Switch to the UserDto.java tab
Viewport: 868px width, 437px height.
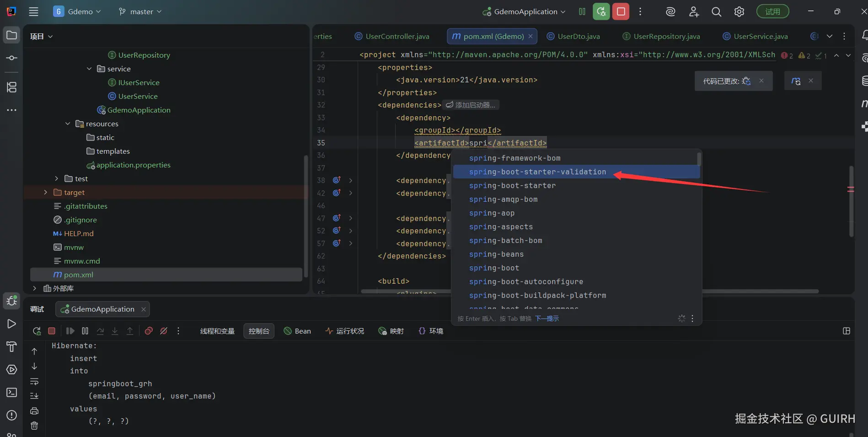click(x=573, y=36)
